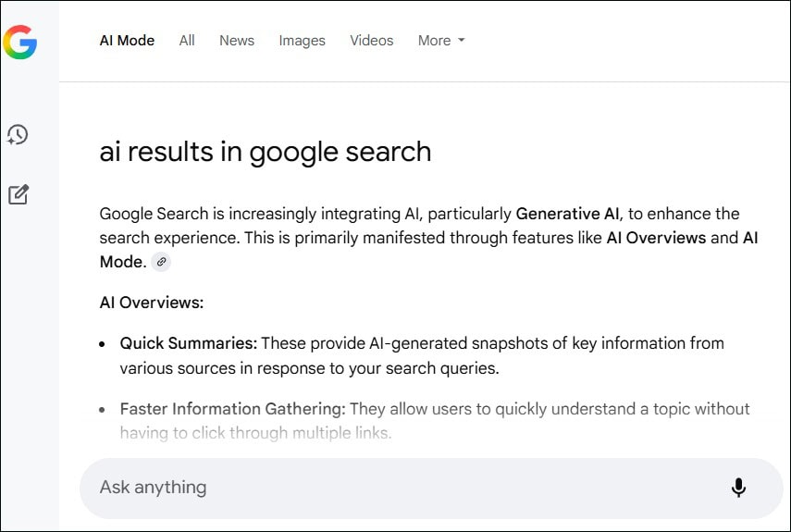This screenshot has height=532, width=791.
Task: Click the line "various sources in response to your search queries"
Action: point(309,368)
